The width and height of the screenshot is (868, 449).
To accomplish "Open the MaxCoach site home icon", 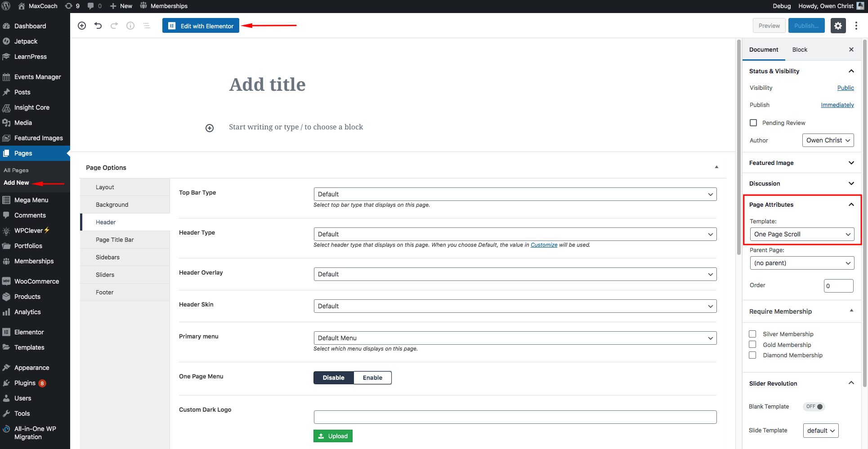I will pyautogui.click(x=22, y=6).
